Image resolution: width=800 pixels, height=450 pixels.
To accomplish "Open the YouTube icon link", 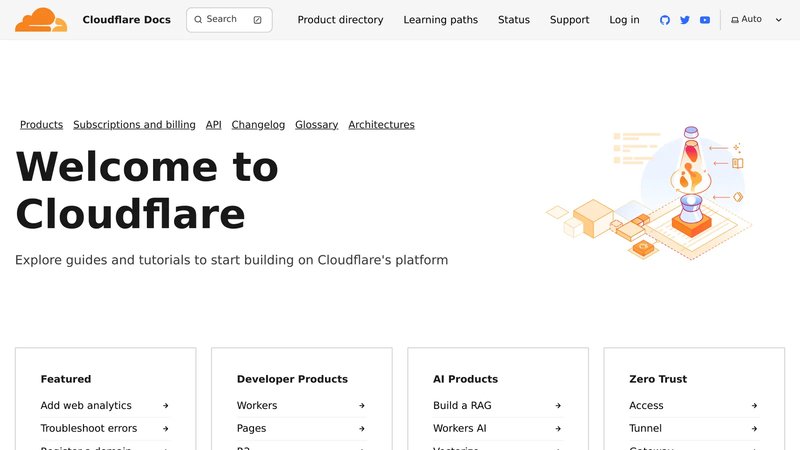I will 705,20.
